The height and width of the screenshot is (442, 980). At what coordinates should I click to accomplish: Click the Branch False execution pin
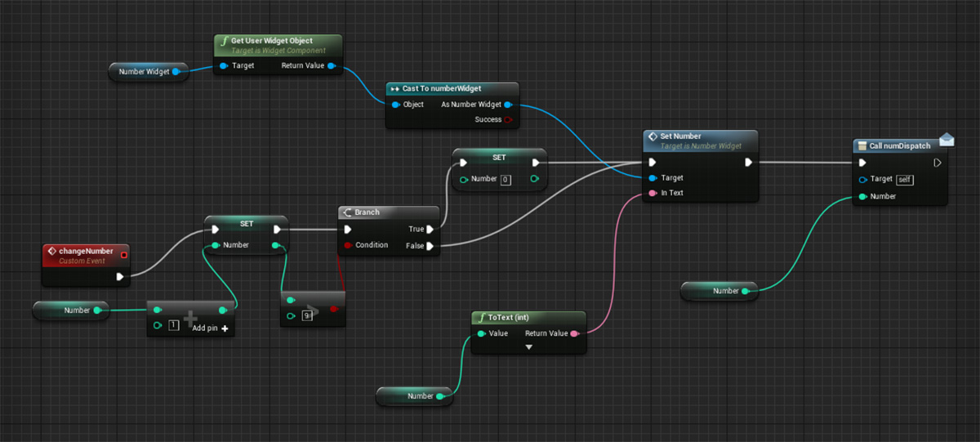click(x=430, y=245)
